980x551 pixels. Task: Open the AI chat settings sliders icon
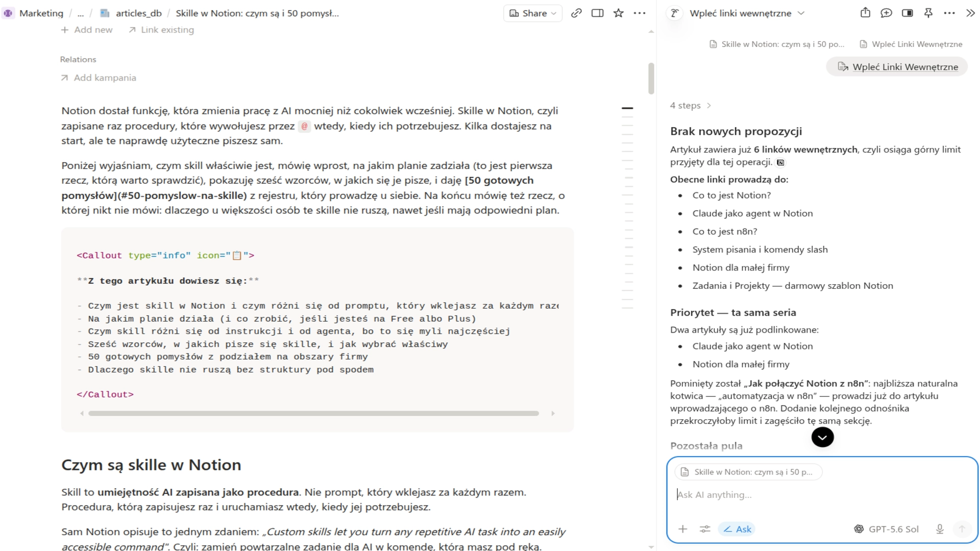[x=705, y=529]
